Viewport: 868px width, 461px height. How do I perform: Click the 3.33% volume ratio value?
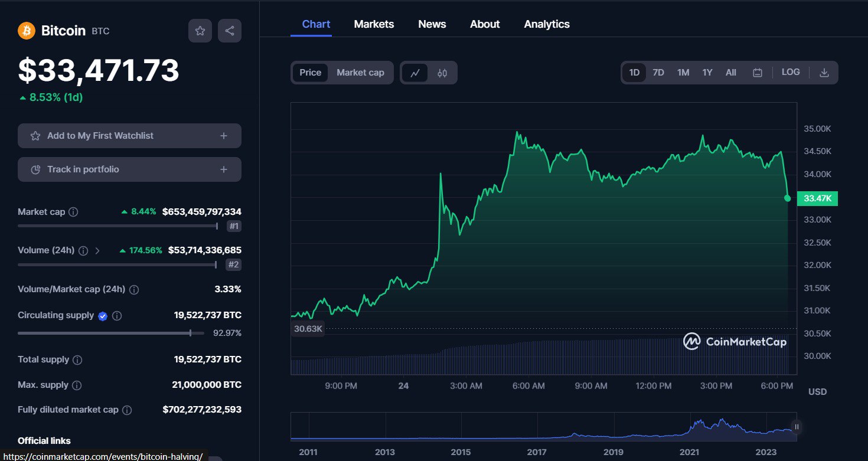coord(228,289)
